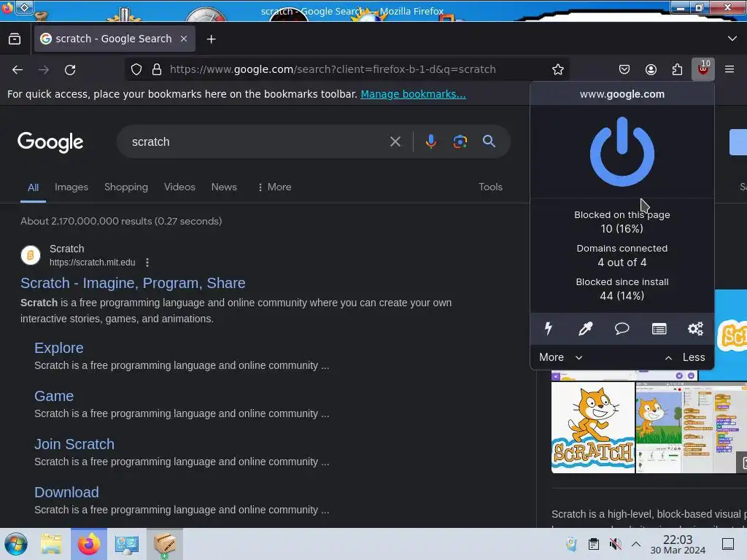The height and width of the screenshot is (560, 747).
Task: Show desktop button in taskbar
Action: 728,544
